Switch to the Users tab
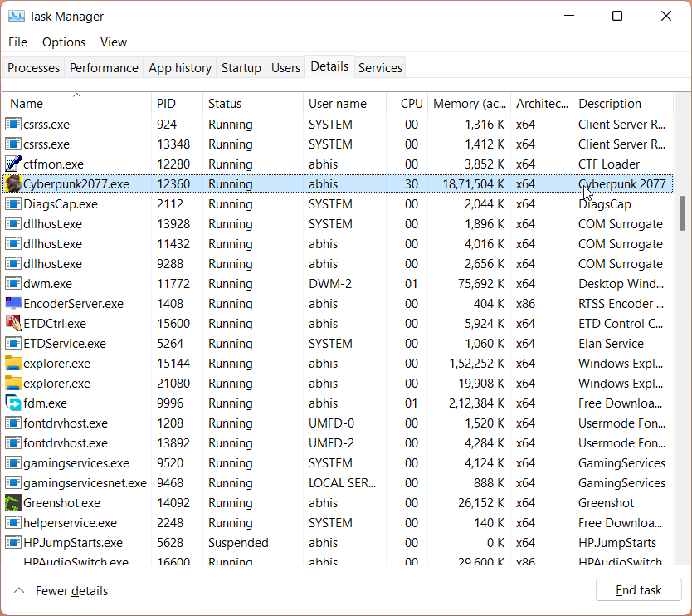The height and width of the screenshot is (616, 692). pos(285,67)
